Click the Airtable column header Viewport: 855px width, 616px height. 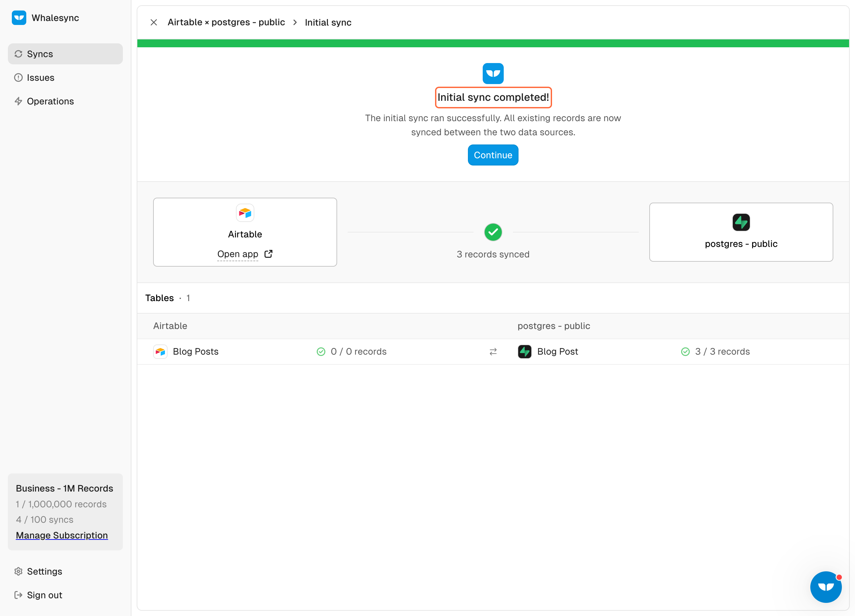coord(170,326)
